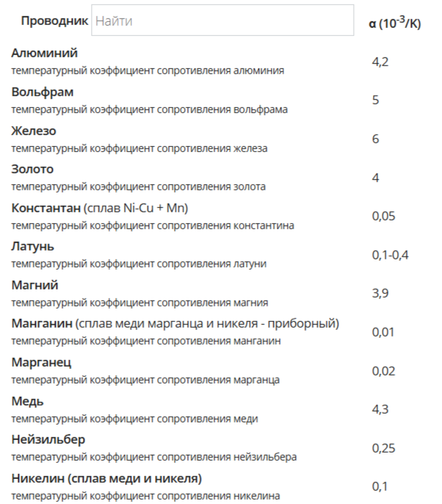Open the Медь entry

(x=28, y=401)
